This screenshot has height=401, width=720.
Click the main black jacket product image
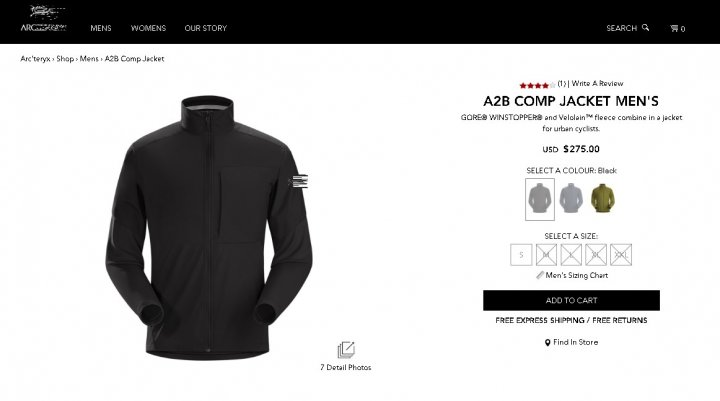click(x=209, y=228)
